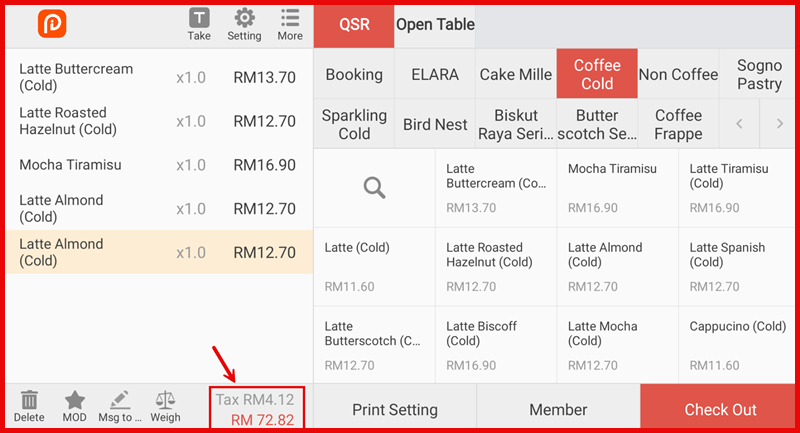
Task: Open the Print Setting button
Action: click(395, 409)
